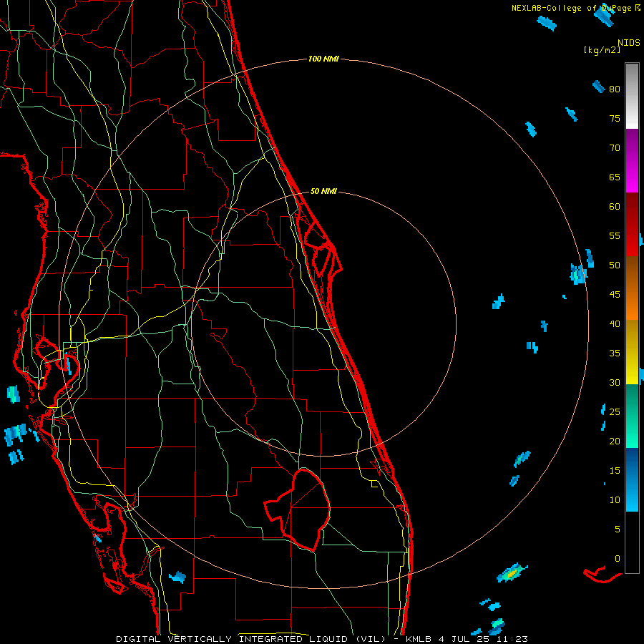The height and width of the screenshot is (644, 644).
Task: Select the black bottom segment of the color scale
Action: 632,542
